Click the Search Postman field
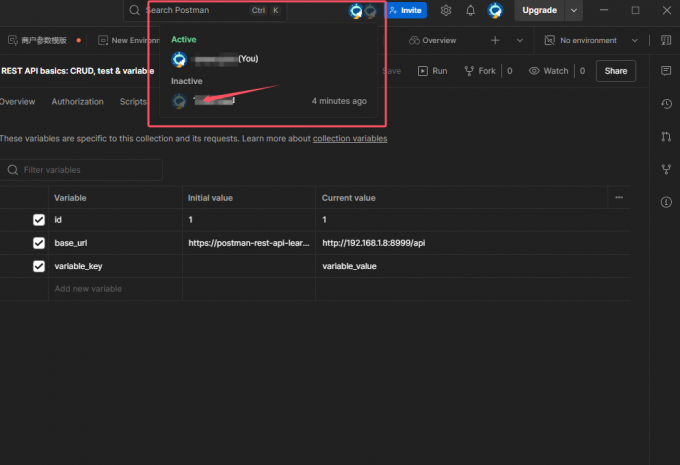680x465 pixels. coord(205,10)
